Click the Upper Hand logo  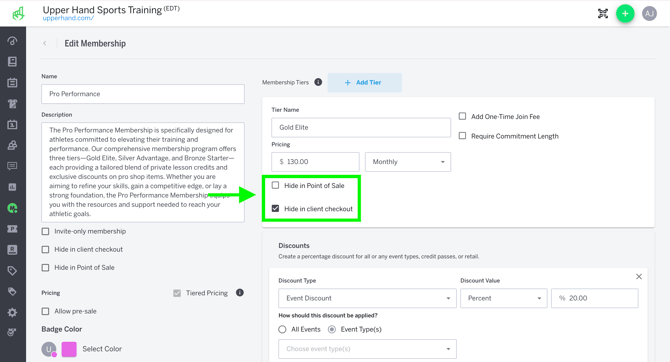pyautogui.click(x=18, y=14)
